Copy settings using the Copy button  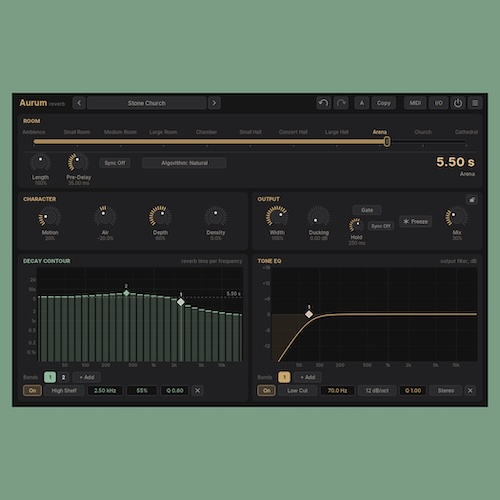(384, 103)
